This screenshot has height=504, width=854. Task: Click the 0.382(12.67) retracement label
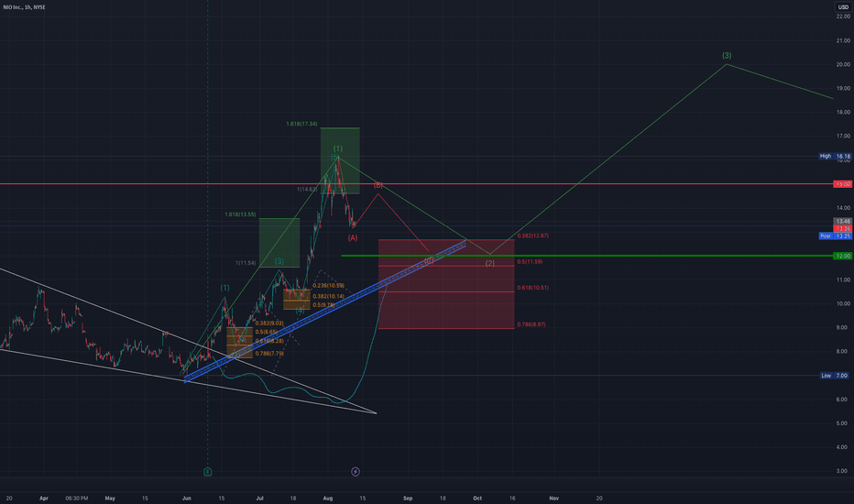click(x=532, y=236)
